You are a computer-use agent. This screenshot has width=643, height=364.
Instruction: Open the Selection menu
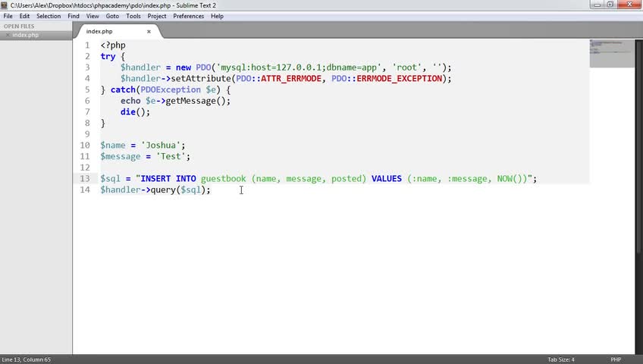49,16
